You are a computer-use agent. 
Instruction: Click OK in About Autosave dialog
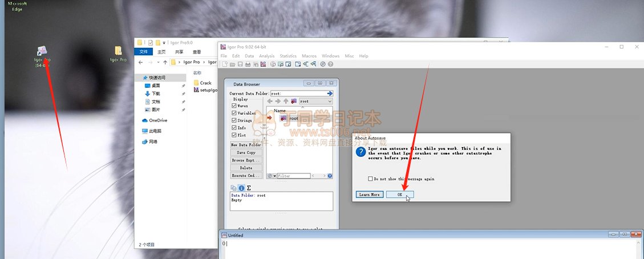pyautogui.click(x=399, y=195)
